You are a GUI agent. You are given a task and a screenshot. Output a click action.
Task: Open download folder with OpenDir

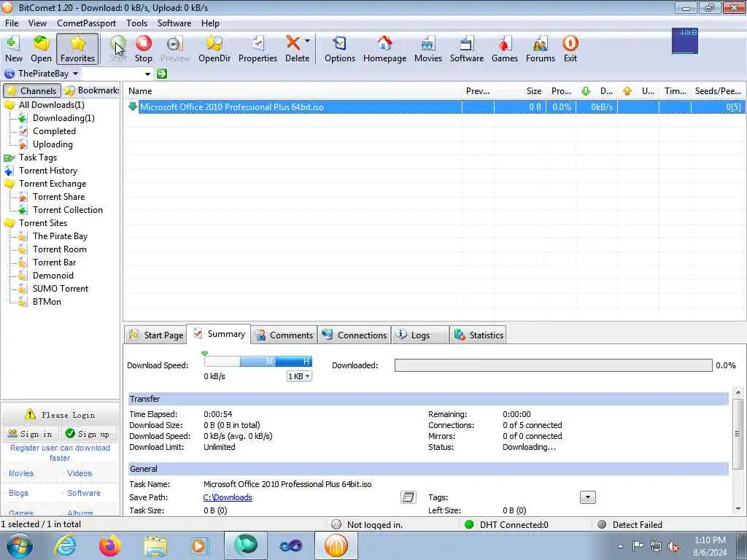(214, 49)
